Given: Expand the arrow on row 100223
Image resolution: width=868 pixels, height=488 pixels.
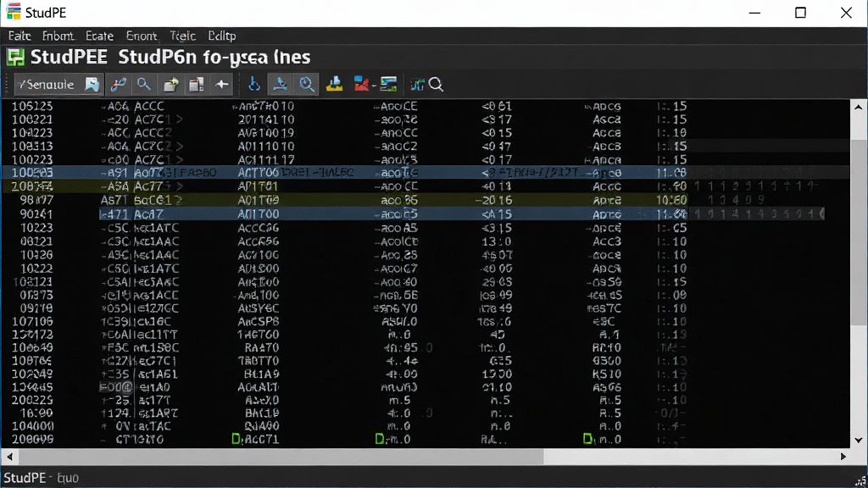Looking at the screenshot, I should coord(180,160).
